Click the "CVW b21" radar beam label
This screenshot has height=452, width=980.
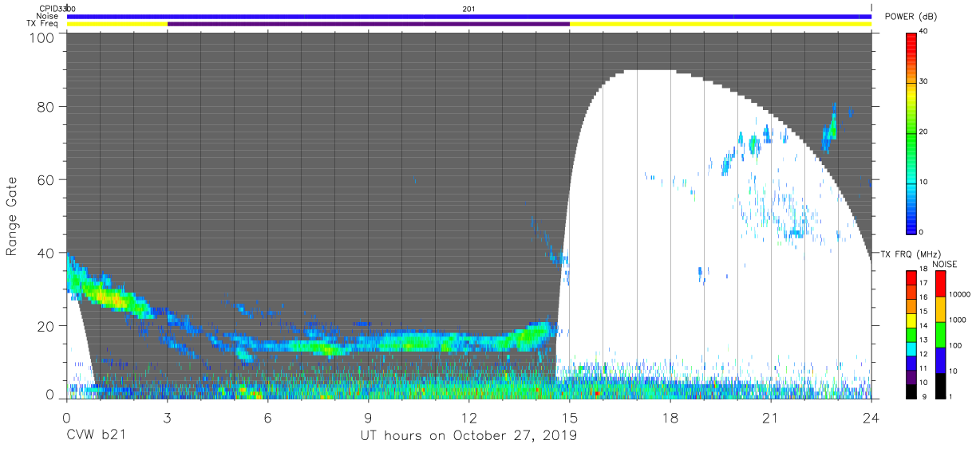point(95,435)
